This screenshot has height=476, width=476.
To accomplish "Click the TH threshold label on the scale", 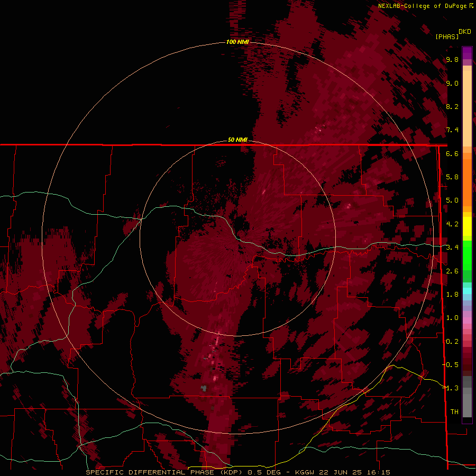I will tap(454, 411).
